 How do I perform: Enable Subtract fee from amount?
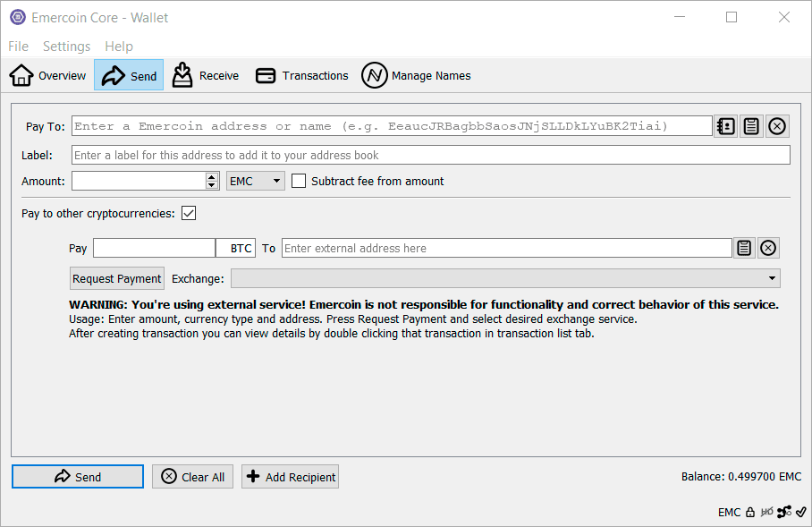point(299,181)
